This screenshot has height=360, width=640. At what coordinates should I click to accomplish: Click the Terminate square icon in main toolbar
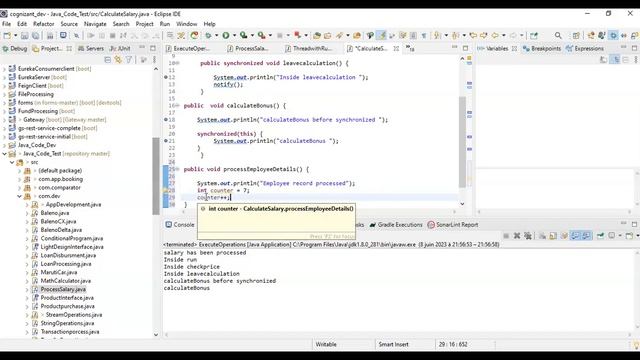[113, 36]
